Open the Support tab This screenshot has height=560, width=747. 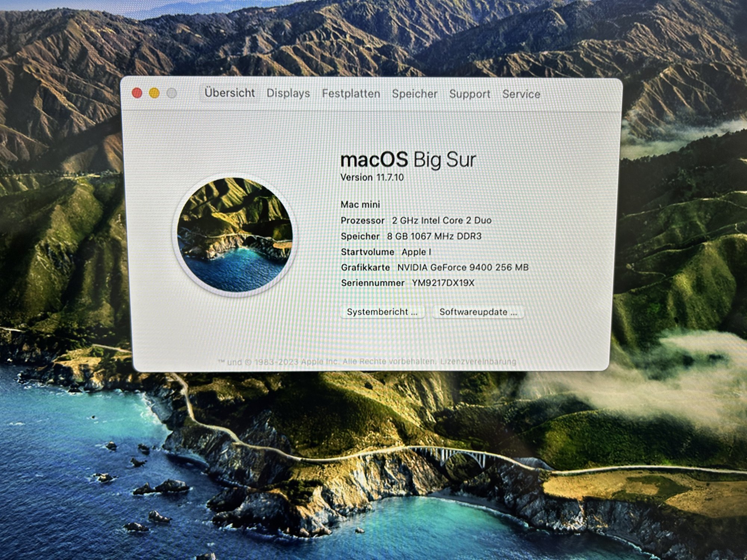pos(469,94)
